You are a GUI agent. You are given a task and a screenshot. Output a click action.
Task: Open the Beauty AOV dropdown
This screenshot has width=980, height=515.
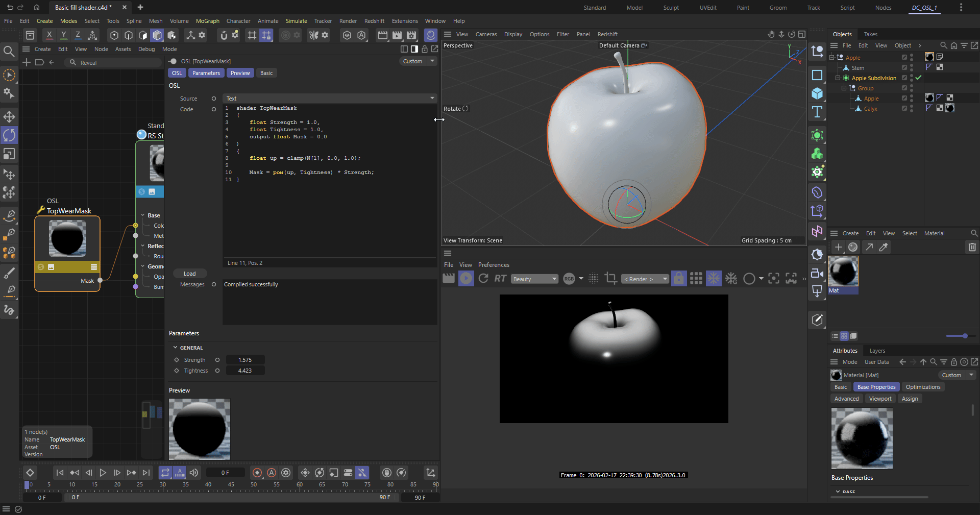tap(534, 279)
